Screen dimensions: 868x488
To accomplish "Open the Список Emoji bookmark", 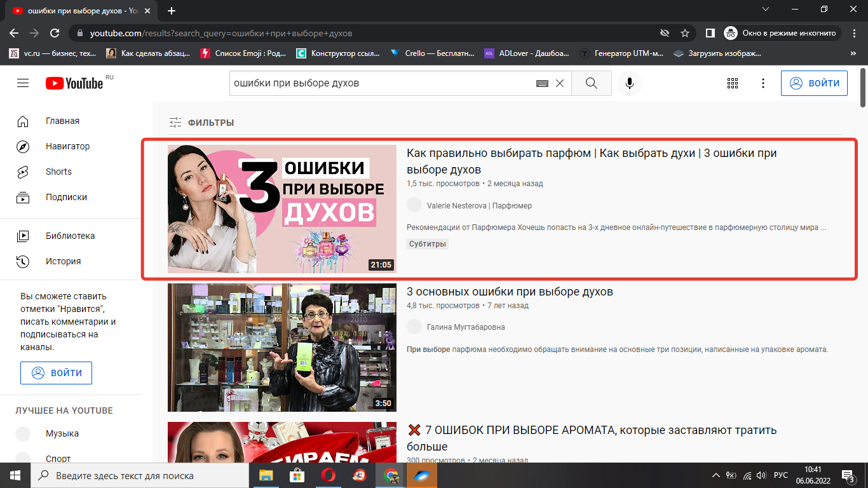I will point(243,53).
